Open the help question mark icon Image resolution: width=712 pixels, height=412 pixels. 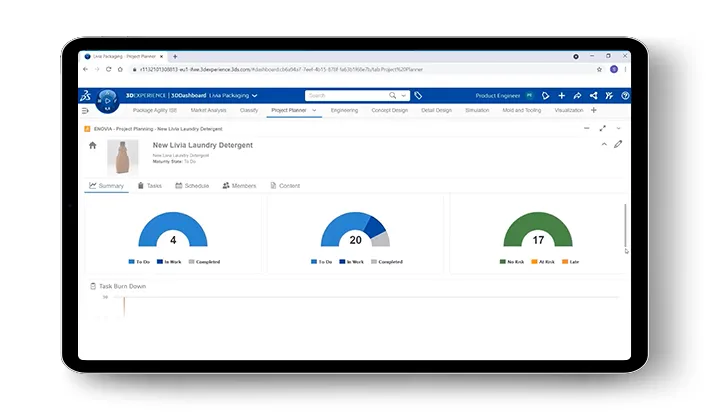coord(625,95)
